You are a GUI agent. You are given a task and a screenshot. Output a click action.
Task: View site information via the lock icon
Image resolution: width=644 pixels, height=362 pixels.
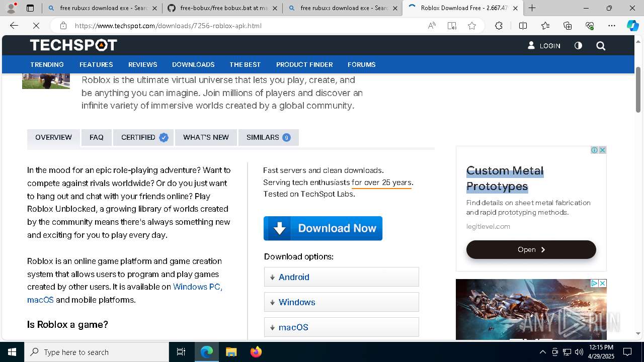63,26
